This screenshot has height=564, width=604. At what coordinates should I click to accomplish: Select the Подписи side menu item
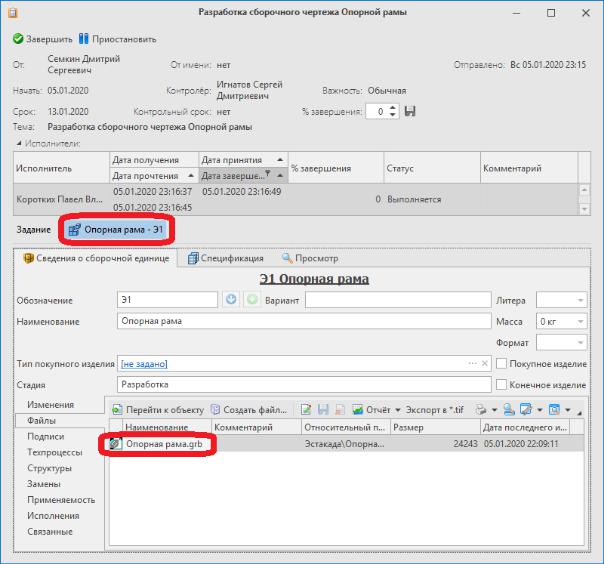coord(45,436)
